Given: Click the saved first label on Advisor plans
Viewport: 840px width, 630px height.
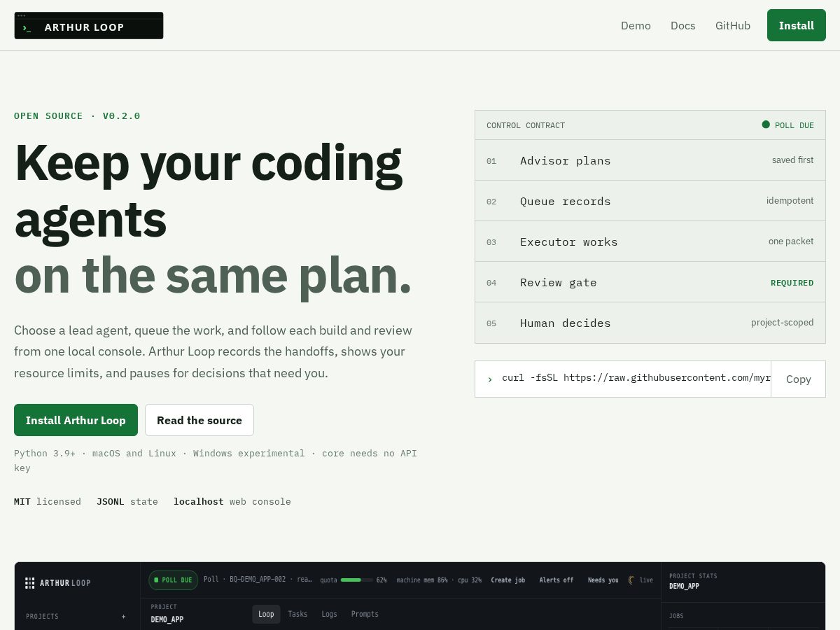Looking at the screenshot, I should click(x=793, y=160).
